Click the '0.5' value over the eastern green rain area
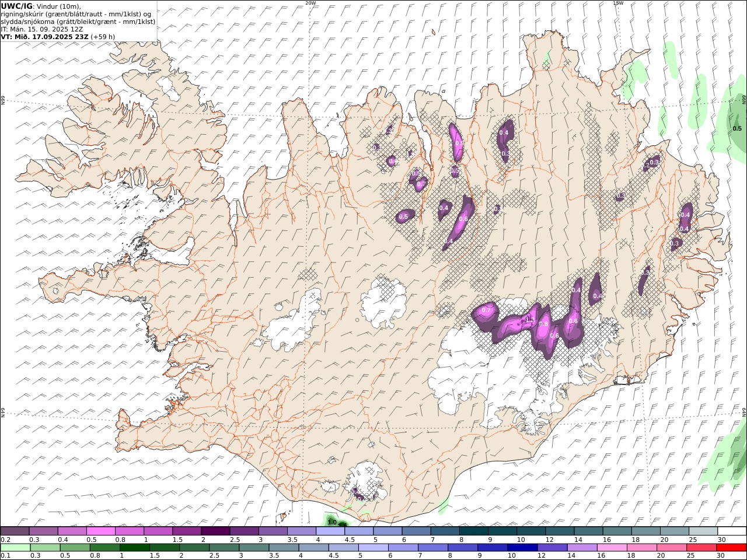The height and width of the screenshot is (560, 747). pyautogui.click(x=737, y=129)
